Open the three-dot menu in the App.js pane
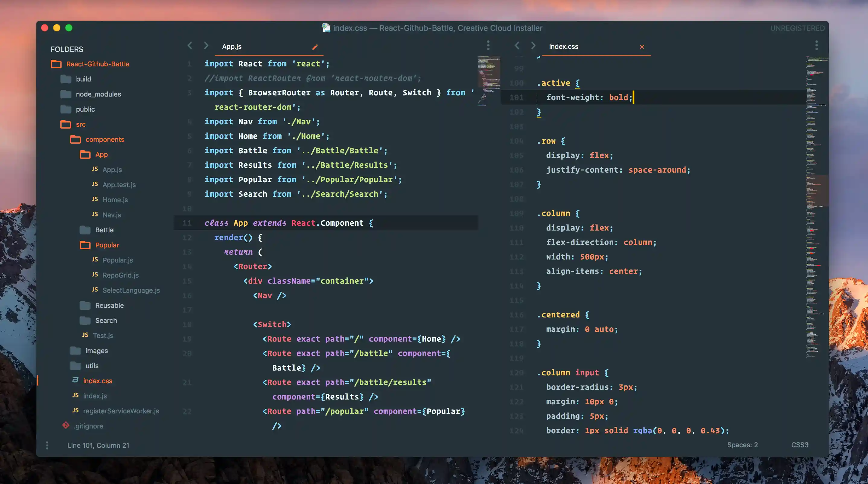This screenshot has width=868, height=484. coord(488,45)
